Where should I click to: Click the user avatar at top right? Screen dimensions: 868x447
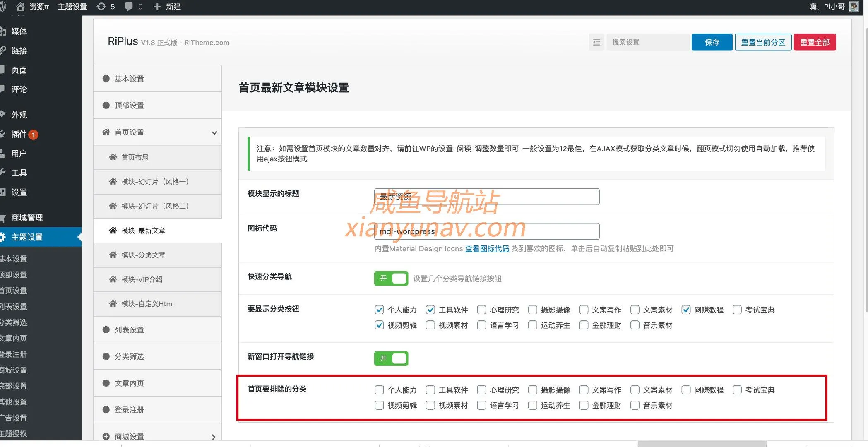[x=854, y=7]
